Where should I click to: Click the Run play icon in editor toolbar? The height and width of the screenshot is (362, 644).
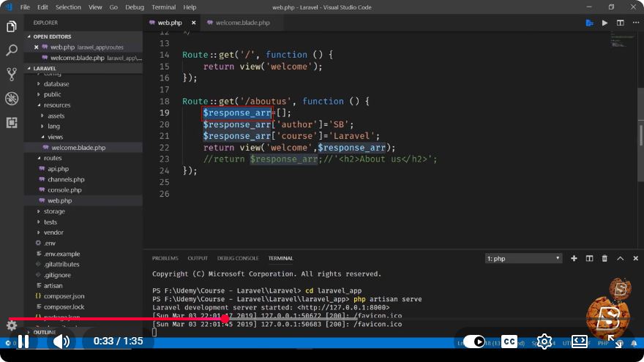point(604,23)
